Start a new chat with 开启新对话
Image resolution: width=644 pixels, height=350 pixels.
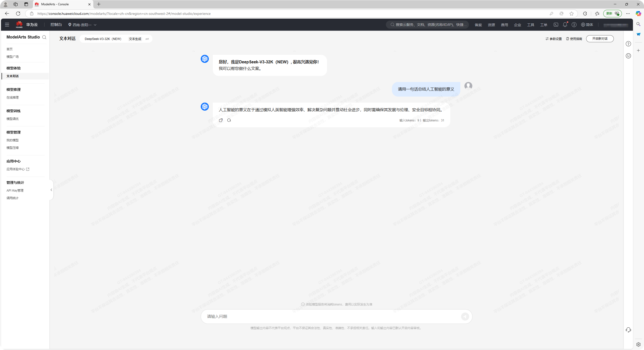(600, 39)
